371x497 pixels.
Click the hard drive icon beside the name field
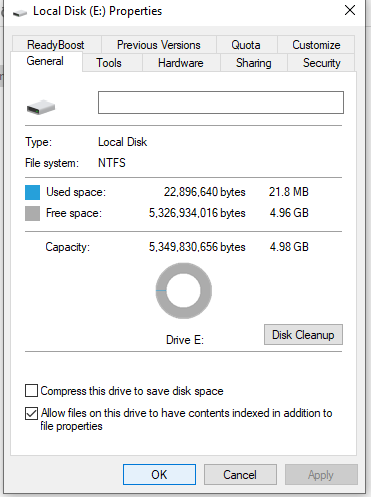[41, 107]
